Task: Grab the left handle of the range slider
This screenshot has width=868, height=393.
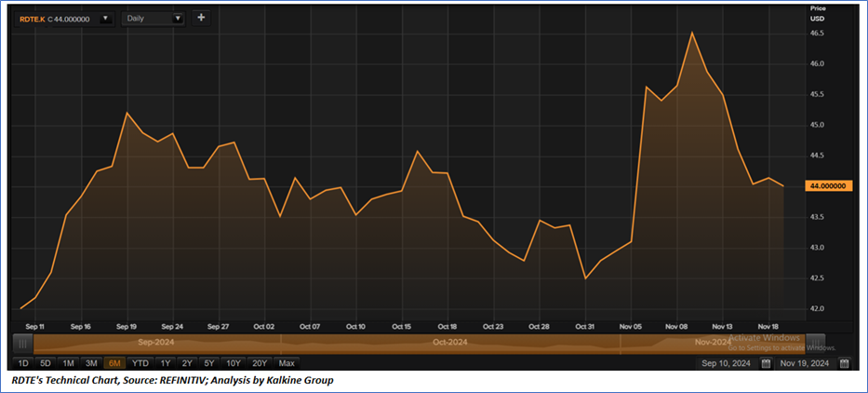Action: point(23,344)
